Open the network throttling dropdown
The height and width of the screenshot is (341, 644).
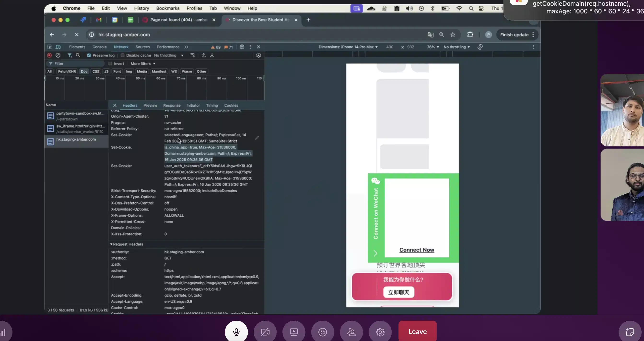click(x=169, y=55)
